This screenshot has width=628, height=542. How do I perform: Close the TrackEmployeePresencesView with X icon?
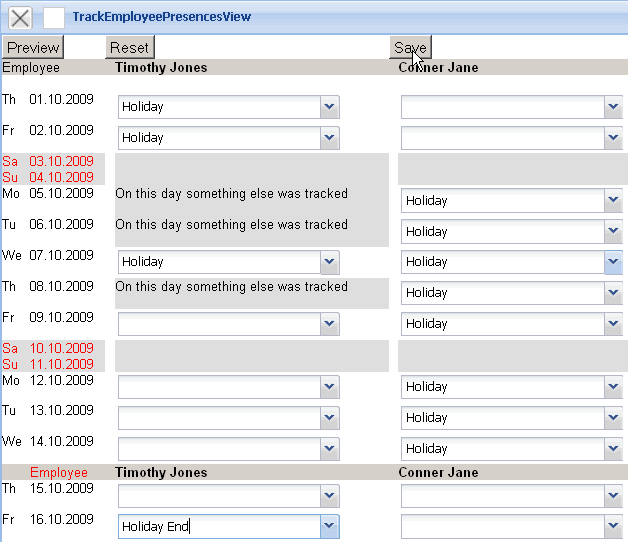[x=20, y=17]
